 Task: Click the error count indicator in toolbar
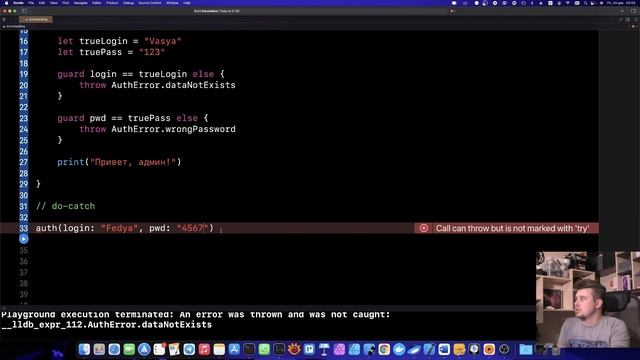pyautogui.click(x=452, y=11)
